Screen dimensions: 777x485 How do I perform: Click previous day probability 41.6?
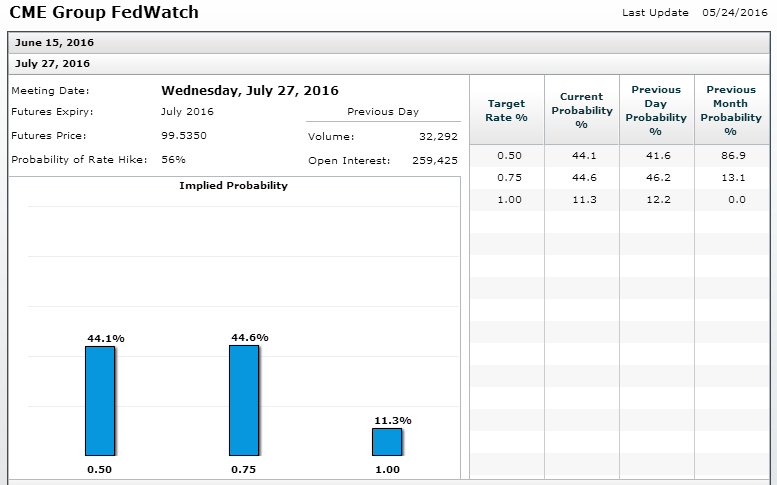tap(659, 156)
